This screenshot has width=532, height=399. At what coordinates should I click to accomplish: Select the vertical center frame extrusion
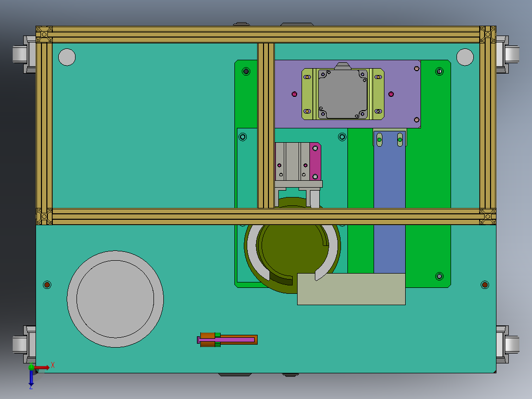click(266, 125)
